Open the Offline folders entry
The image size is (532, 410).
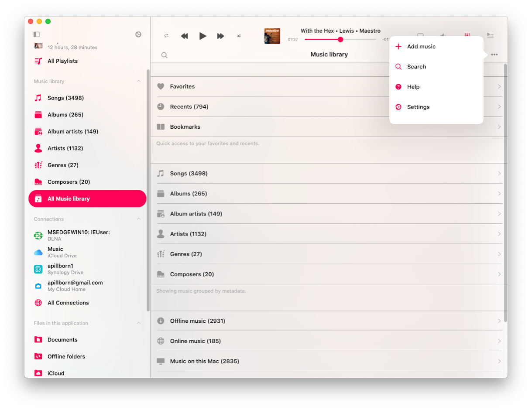click(65, 356)
